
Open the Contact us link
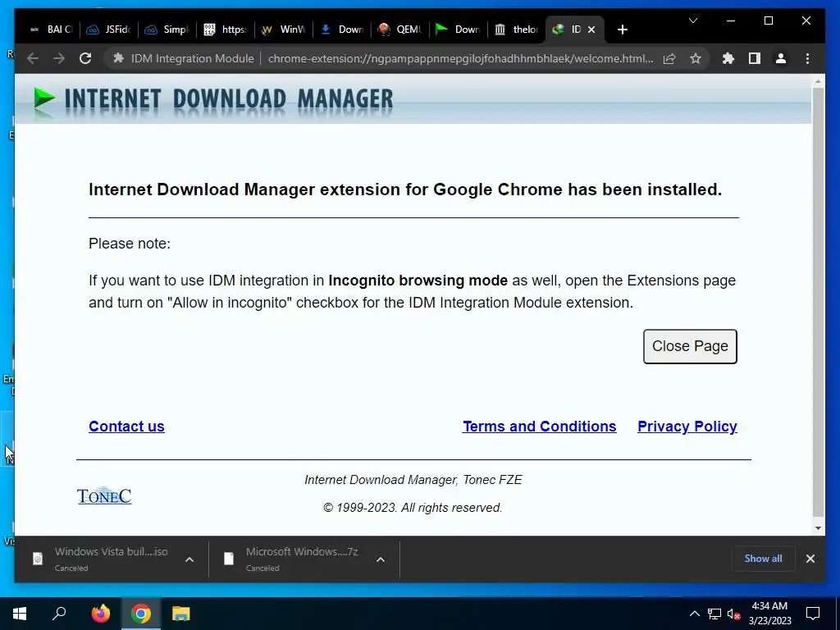[x=126, y=427]
